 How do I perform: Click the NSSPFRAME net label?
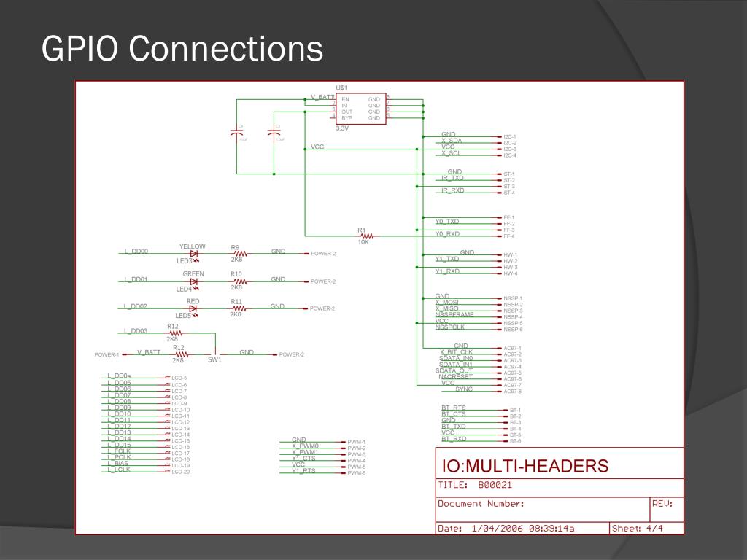coord(454,315)
